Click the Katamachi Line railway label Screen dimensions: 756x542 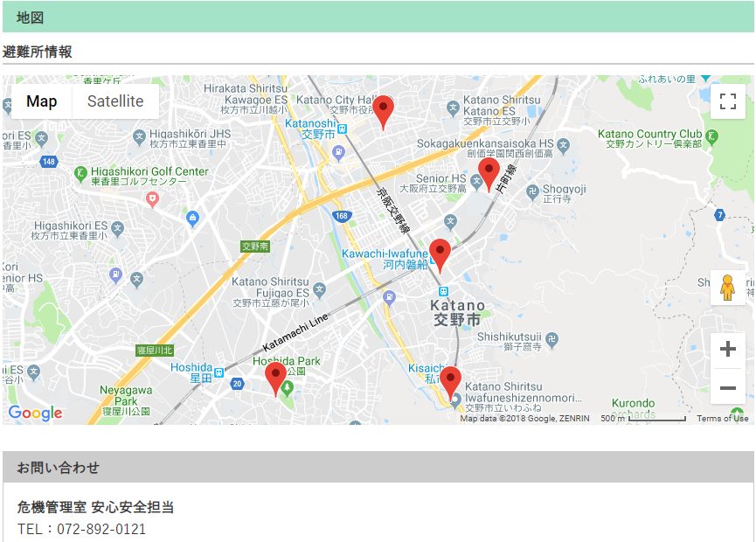tap(295, 333)
